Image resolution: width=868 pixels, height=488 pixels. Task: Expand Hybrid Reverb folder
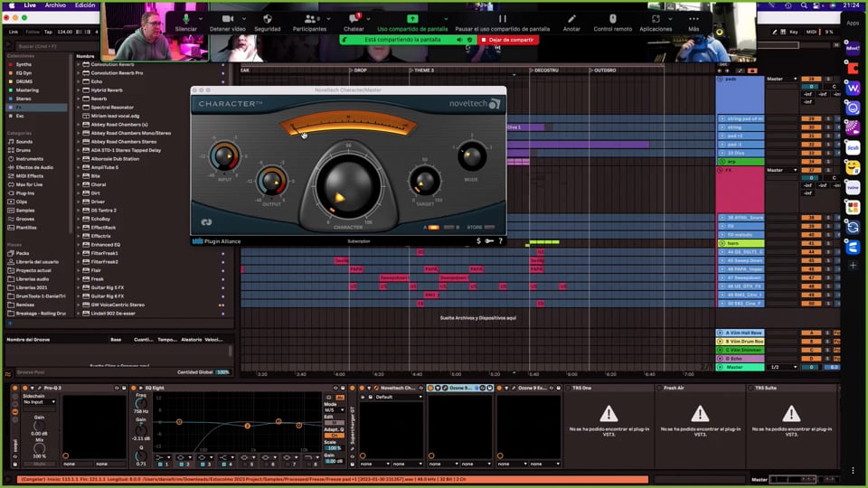(x=78, y=89)
